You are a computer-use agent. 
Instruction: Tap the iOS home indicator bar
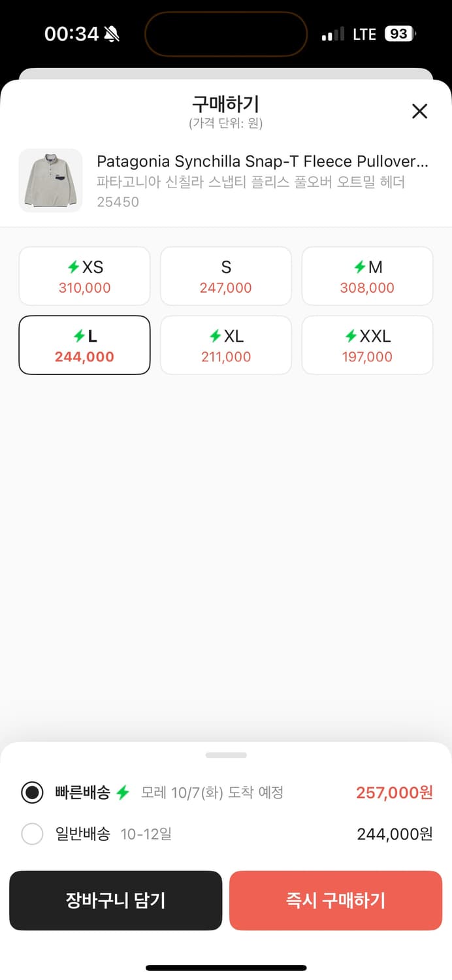(226, 968)
